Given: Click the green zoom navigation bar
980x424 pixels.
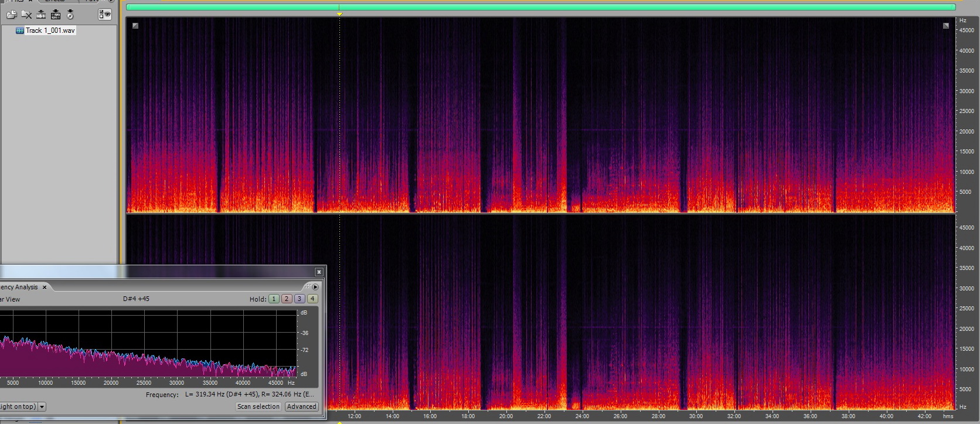Looking at the screenshot, I should click(540, 7).
